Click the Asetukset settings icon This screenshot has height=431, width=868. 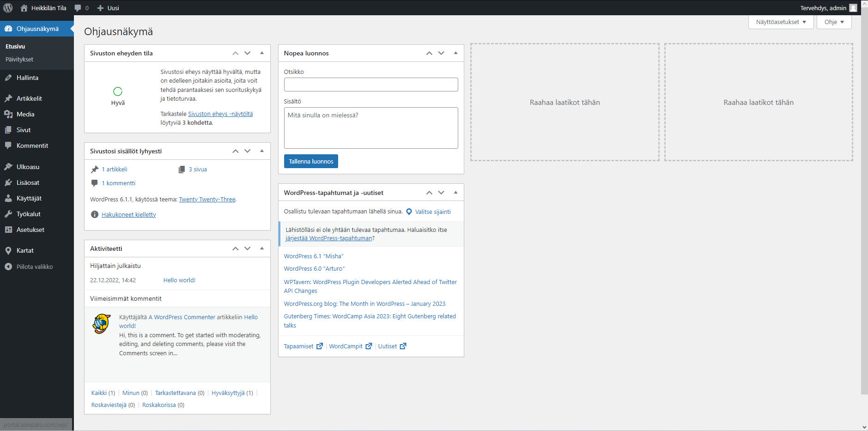coord(8,230)
